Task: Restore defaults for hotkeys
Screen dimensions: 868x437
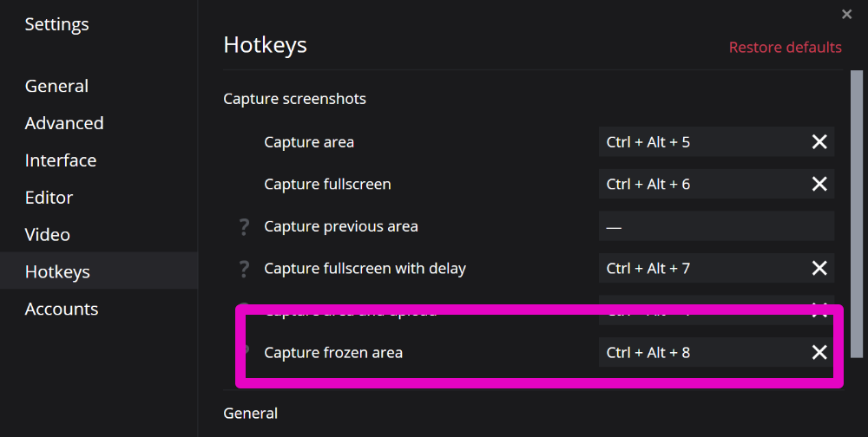Action: coord(785,47)
